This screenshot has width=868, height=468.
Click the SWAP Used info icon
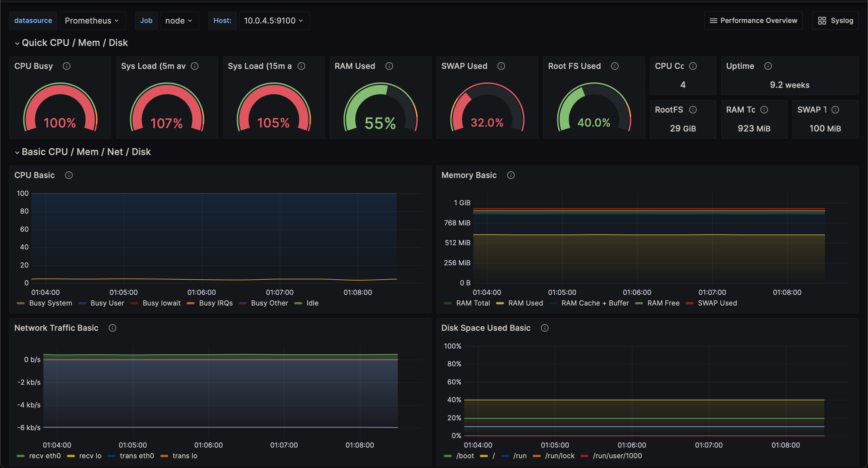(x=501, y=66)
